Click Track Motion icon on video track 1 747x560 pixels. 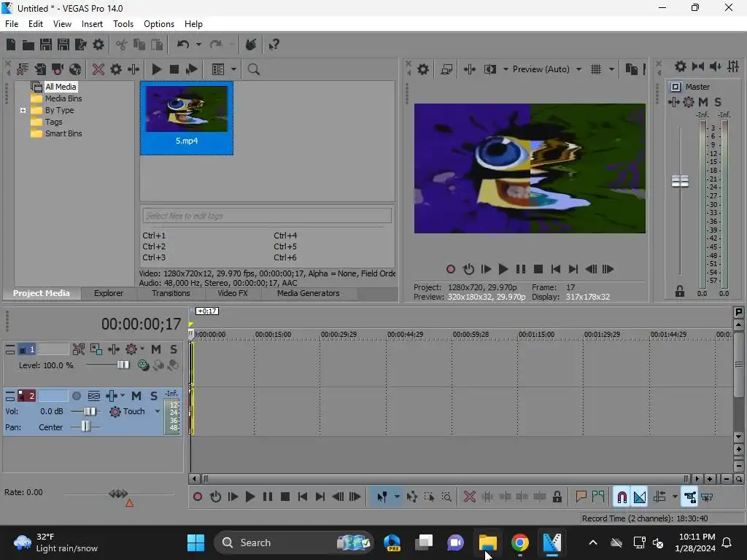pyautogui.click(x=96, y=349)
